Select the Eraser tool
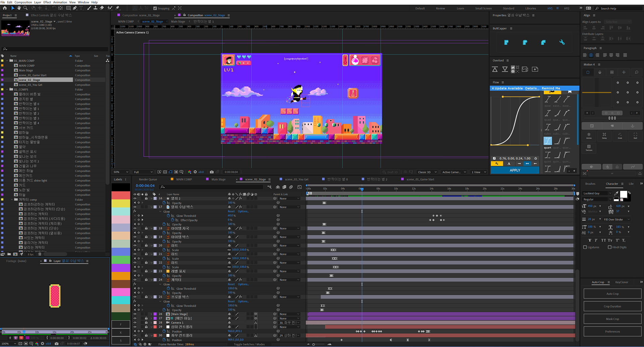644x347 pixels. coord(102,8)
